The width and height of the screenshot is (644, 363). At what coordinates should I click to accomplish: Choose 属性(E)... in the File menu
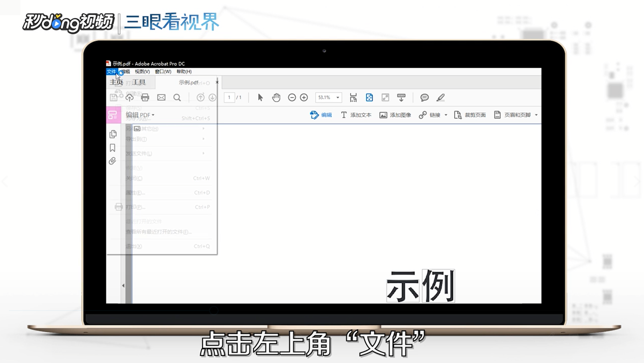[161, 192]
